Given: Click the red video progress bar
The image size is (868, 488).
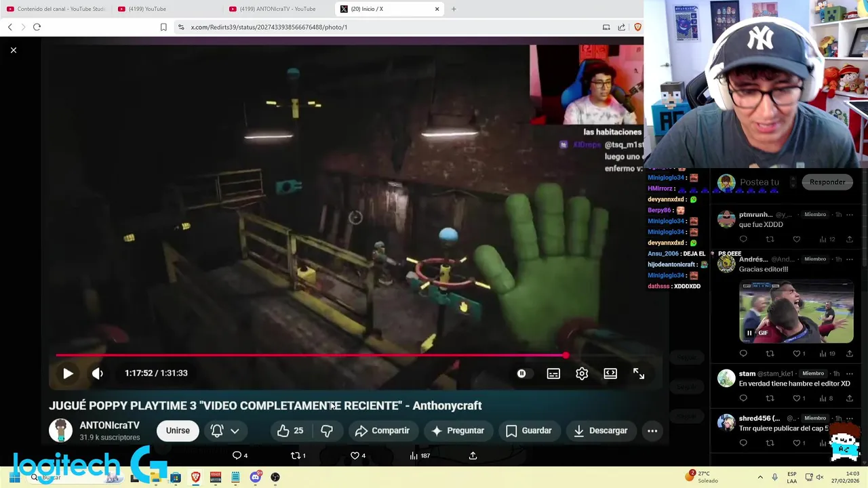Looking at the screenshot, I should (311, 355).
